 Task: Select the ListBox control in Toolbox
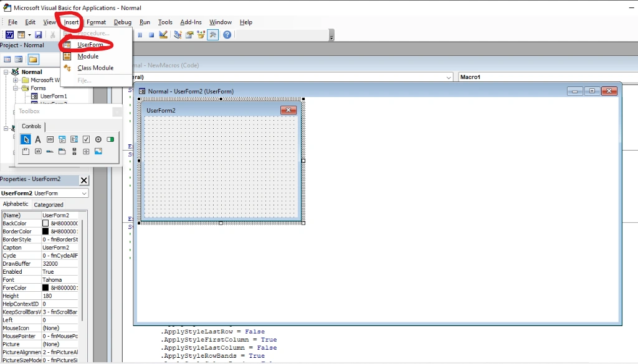point(74,139)
